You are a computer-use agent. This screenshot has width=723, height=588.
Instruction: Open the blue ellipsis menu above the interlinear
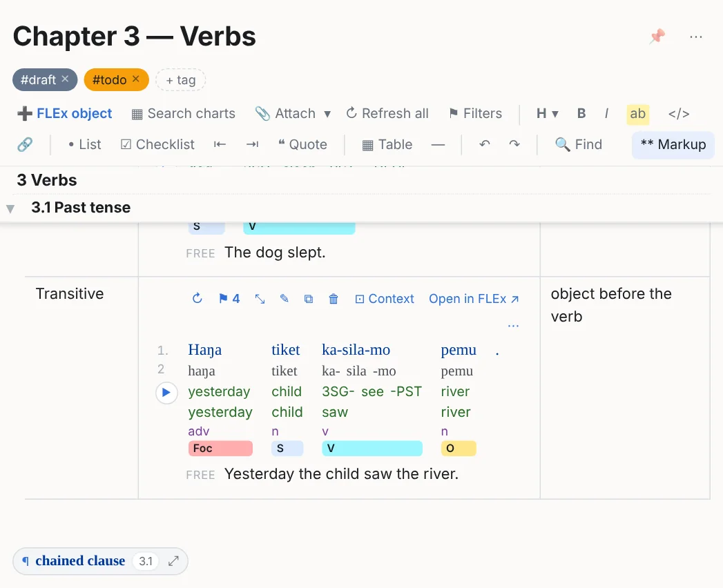[x=513, y=326]
